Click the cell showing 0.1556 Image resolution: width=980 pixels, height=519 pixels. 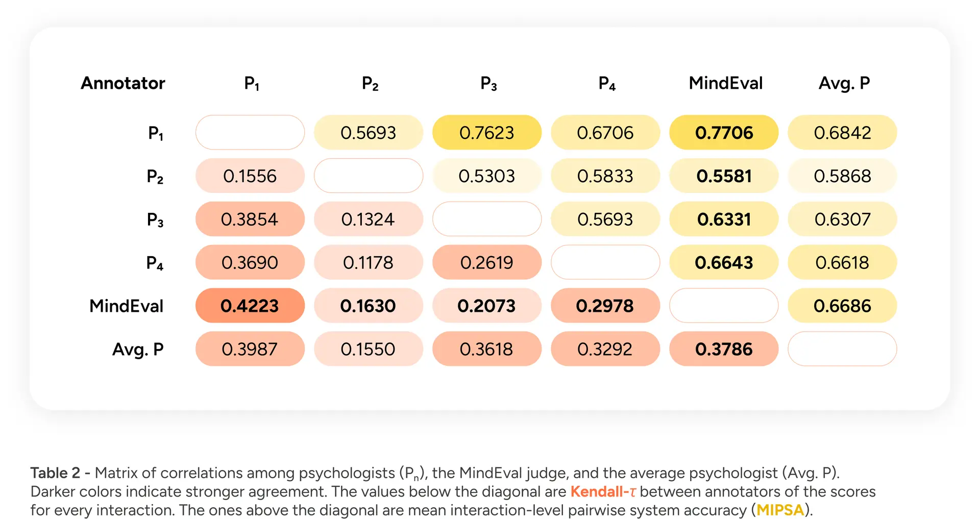click(x=250, y=176)
